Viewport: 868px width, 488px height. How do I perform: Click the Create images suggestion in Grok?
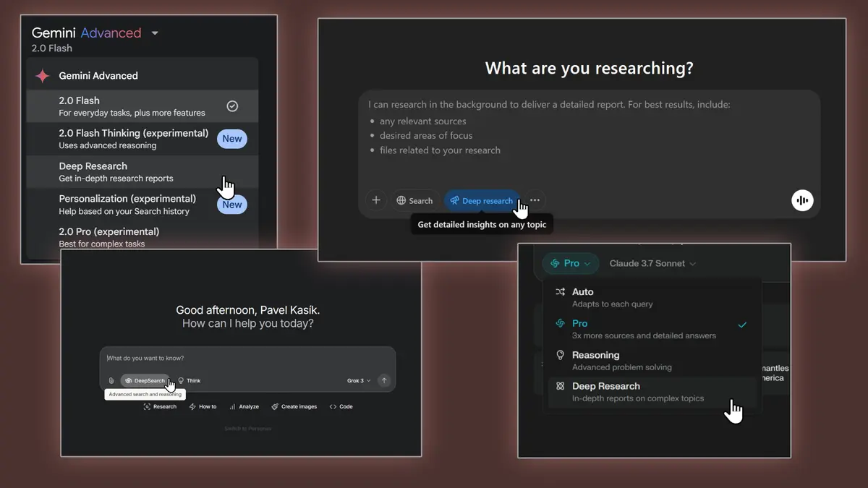tap(294, 407)
